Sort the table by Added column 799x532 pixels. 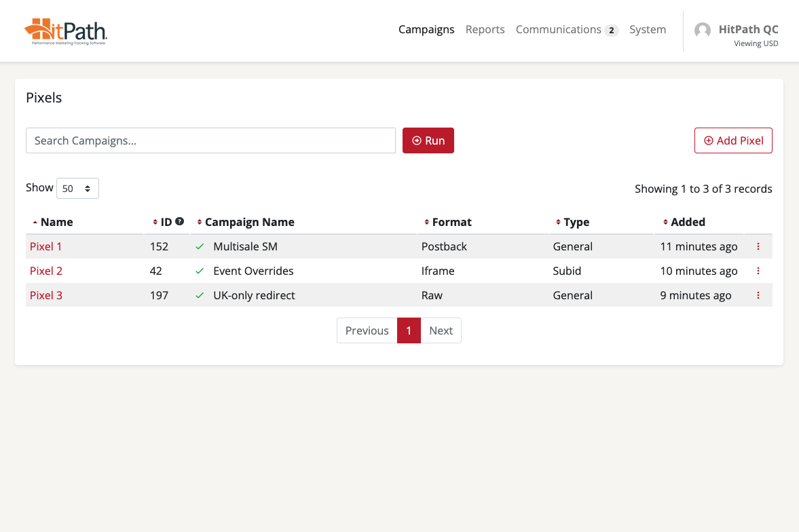[x=688, y=222]
